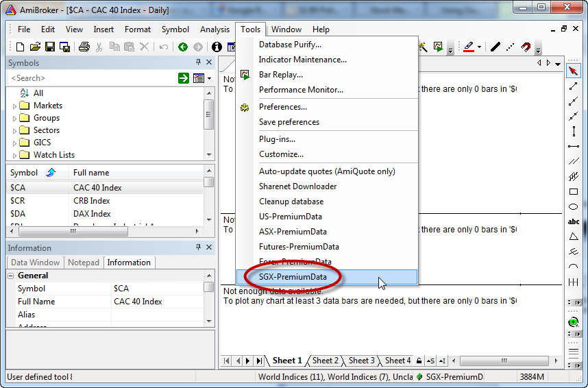
Task: Choose Bar Replay... menu entry
Action: coord(327,75)
